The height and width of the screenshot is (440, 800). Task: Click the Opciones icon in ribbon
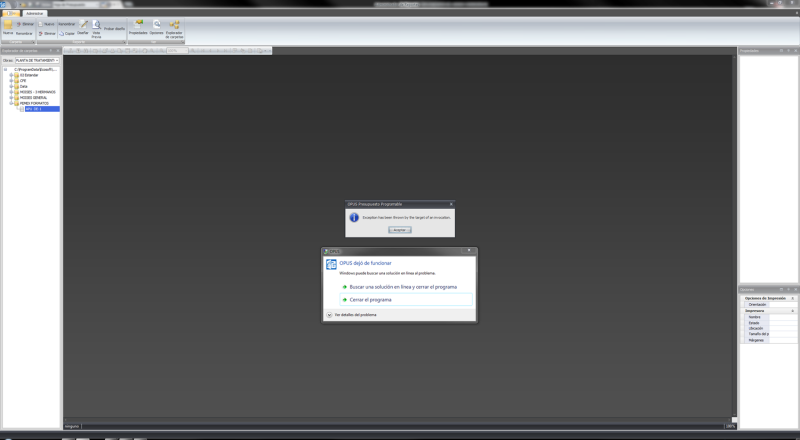click(157, 26)
